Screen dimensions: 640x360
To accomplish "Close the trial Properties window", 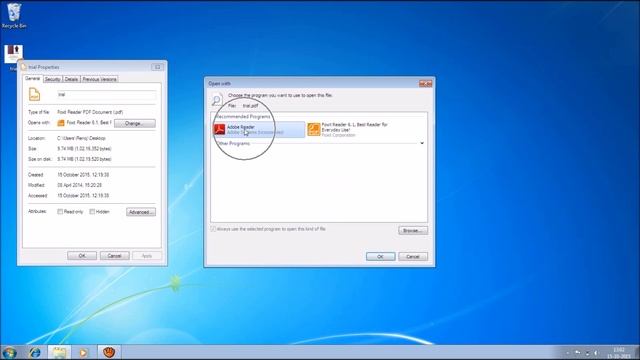I will 158,67.
